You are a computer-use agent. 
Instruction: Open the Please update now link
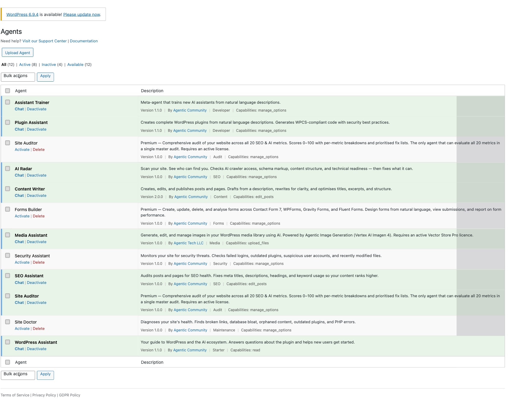tap(81, 14)
